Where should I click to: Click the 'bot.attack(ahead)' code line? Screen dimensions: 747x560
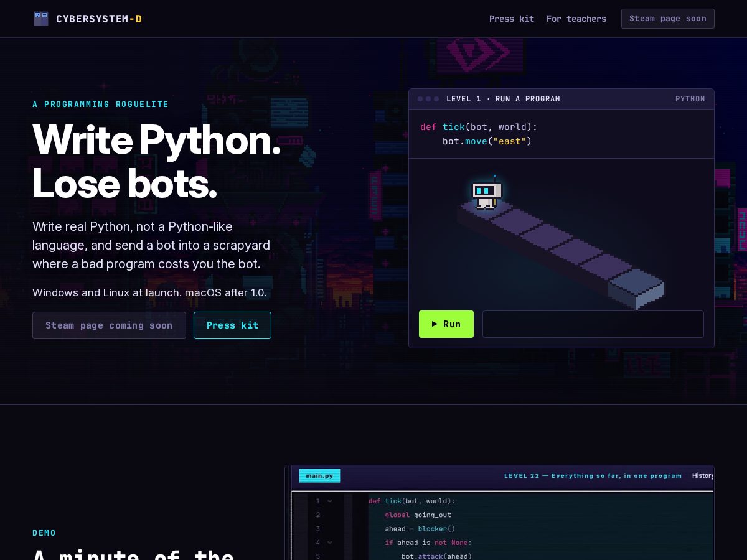click(436, 556)
